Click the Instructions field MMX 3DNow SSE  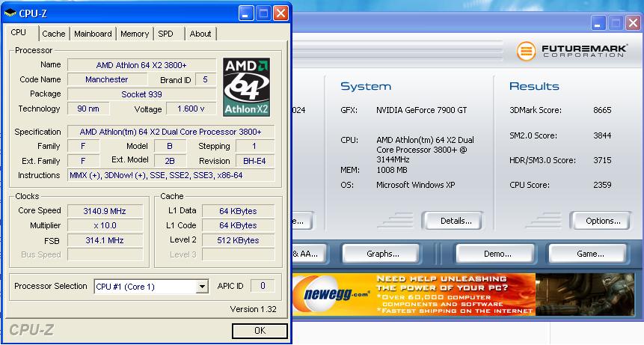click(171, 175)
